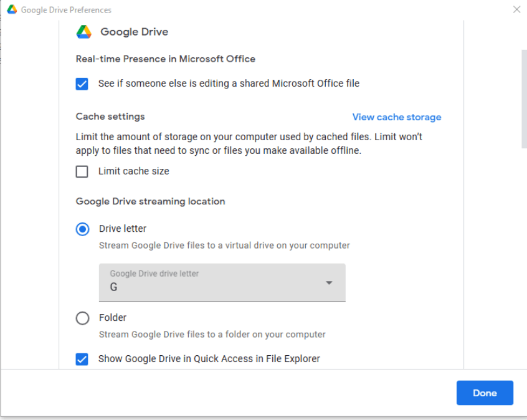
Task: Open the View cache storage link
Action: click(396, 117)
